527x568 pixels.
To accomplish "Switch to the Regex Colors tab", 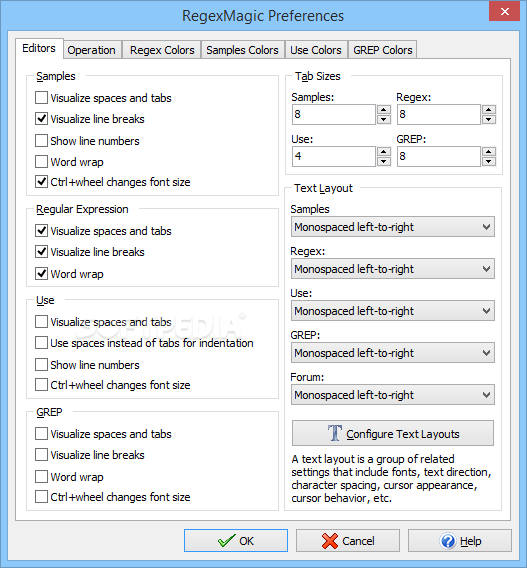I will 162,50.
